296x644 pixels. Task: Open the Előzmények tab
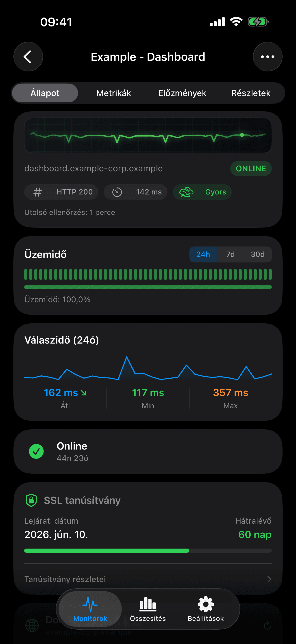click(x=182, y=93)
